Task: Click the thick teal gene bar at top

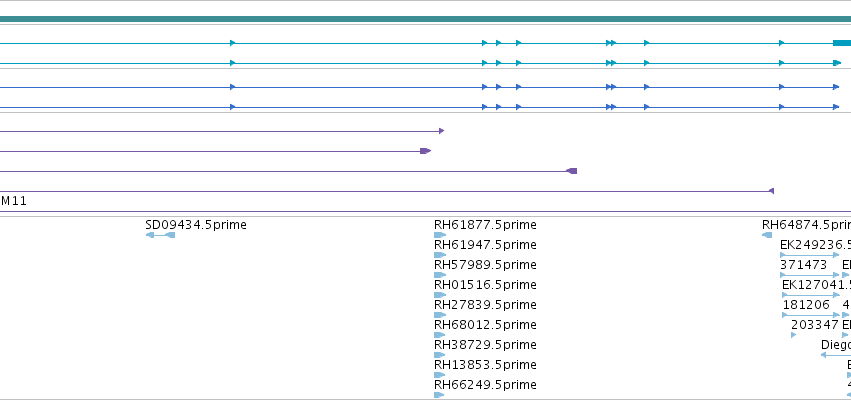Action: pyautogui.click(x=426, y=19)
